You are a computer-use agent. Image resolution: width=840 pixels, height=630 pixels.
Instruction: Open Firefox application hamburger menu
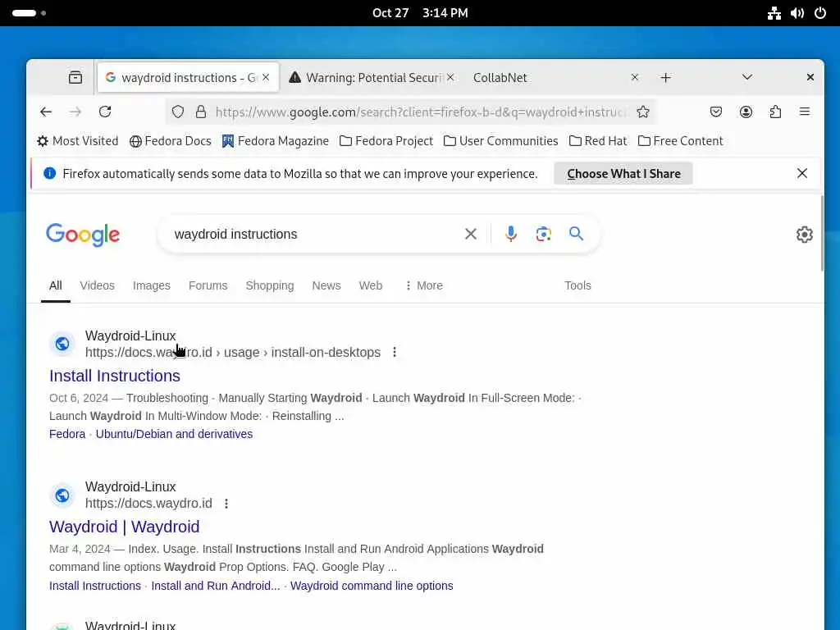[805, 112]
